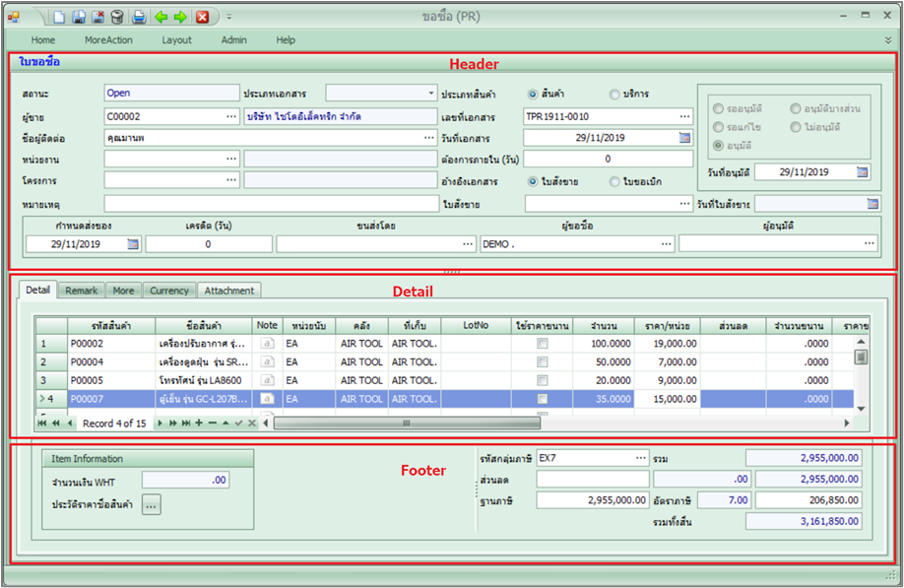Open vendor lookup beside C00002 field
904x588 pixels.
[x=230, y=116]
